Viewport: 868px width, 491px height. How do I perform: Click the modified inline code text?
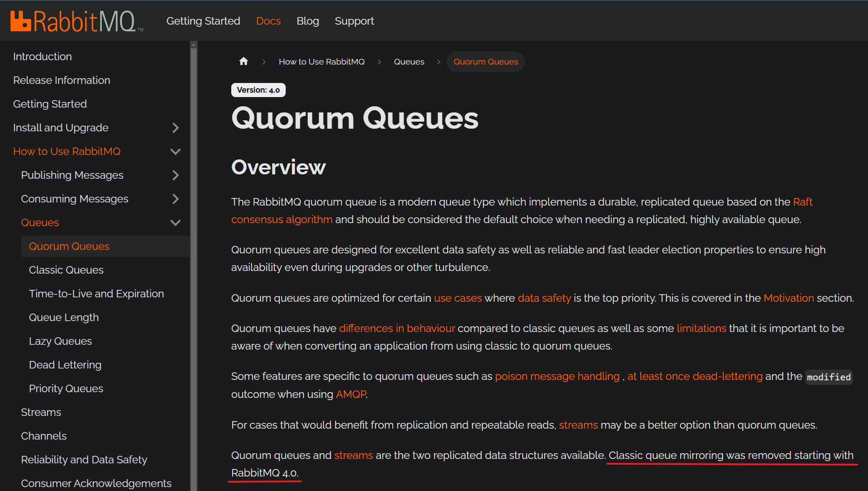point(829,377)
